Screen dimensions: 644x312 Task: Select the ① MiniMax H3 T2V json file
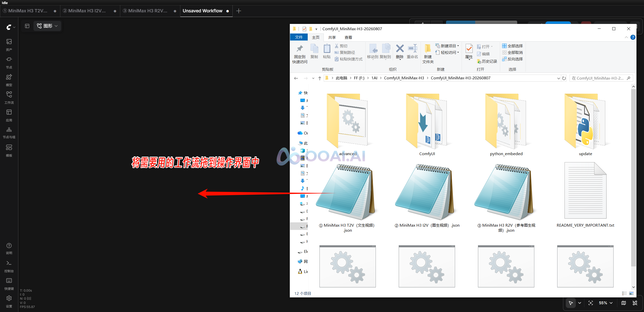(x=347, y=198)
